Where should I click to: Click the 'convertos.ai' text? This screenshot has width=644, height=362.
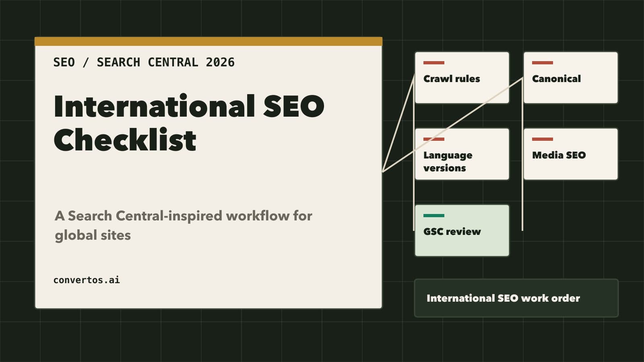(x=87, y=280)
